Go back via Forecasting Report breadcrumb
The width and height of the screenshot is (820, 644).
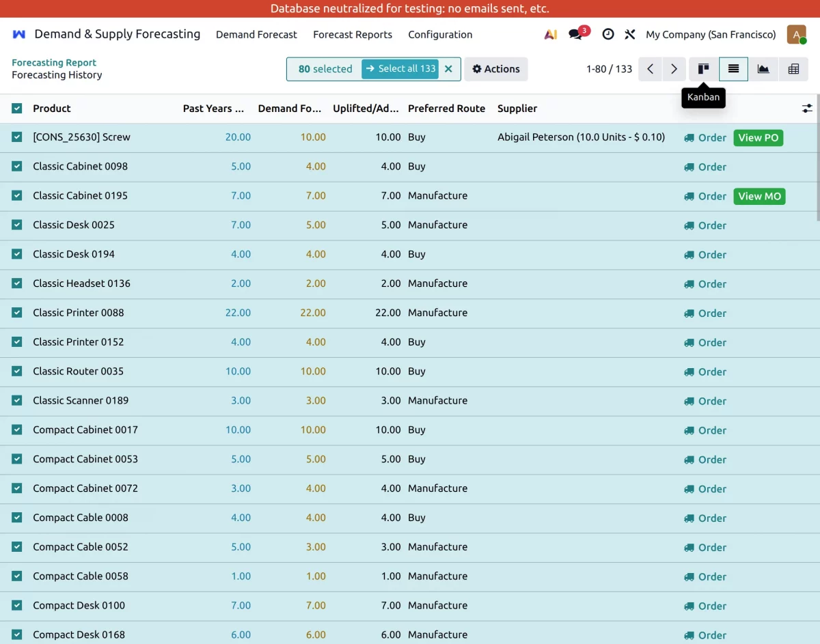54,62
